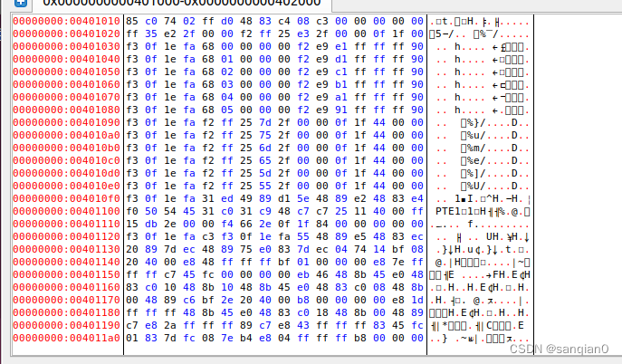The height and width of the screenshot is (364, 622).
Task: Click address 00000000:00401180
Action: (x=66, y=313)
